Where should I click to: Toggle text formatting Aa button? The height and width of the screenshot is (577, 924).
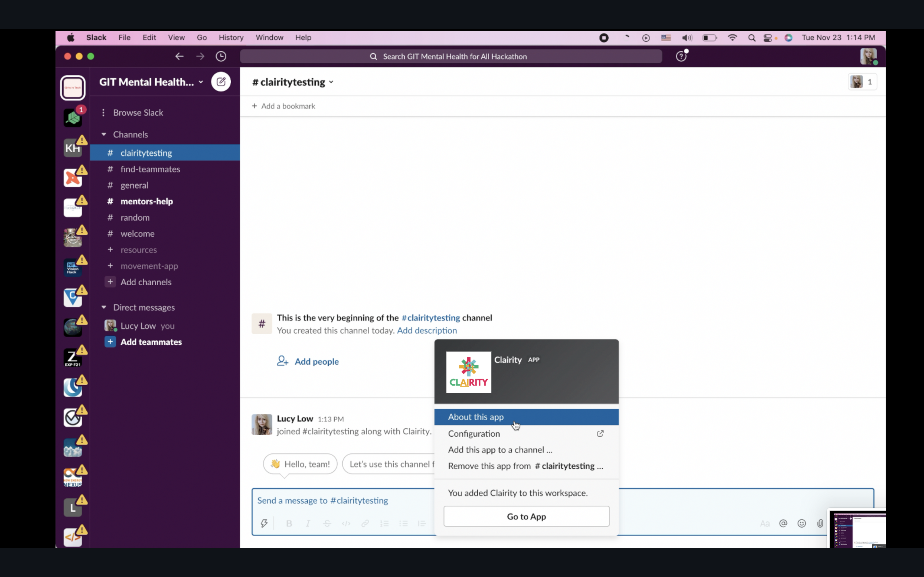pos(765,523)
